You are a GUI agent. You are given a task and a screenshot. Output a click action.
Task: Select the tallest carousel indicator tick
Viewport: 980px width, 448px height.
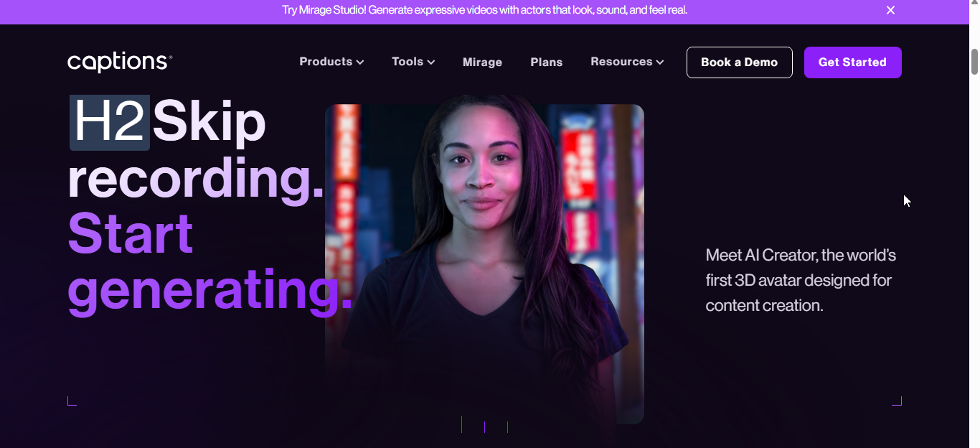pos(461,424)
